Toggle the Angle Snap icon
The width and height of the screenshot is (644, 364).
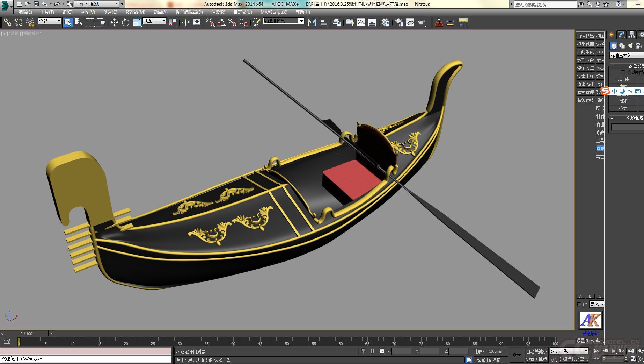point(221,22)
